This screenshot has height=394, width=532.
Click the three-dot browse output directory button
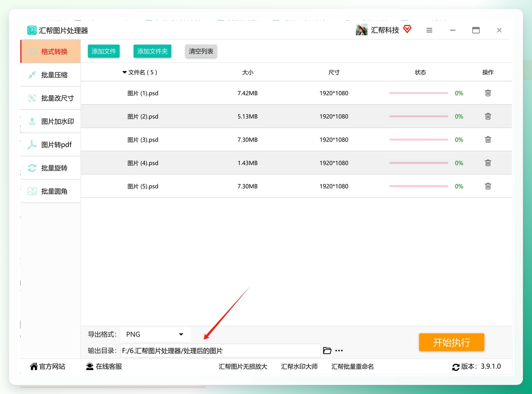tap(339, 350)
